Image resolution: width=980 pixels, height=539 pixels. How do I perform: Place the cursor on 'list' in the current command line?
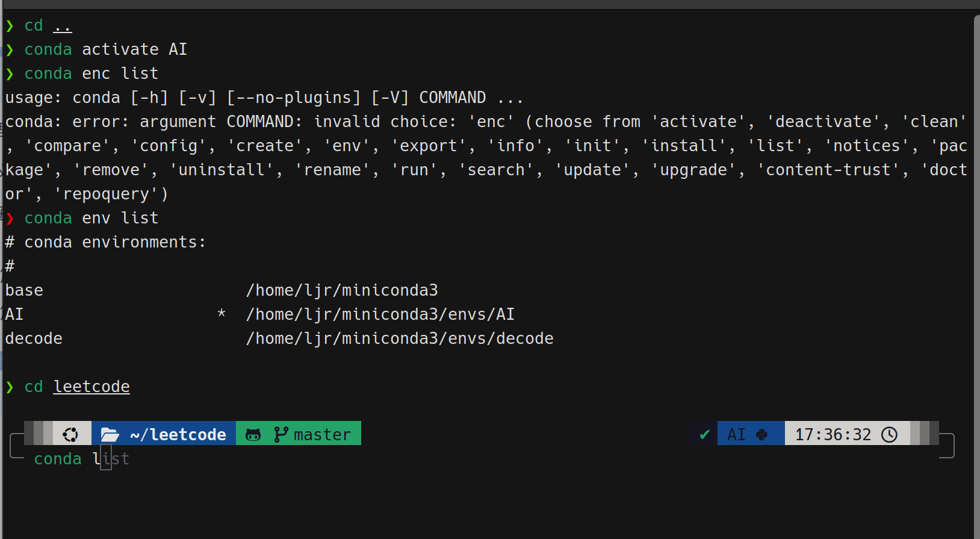(x=111, y=459)
